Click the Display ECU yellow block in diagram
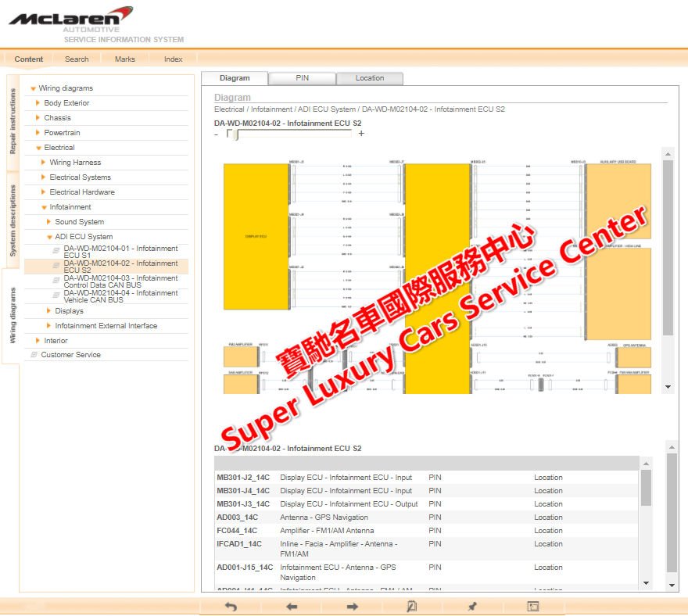The image size is (688, 616). tap(256, 237)
